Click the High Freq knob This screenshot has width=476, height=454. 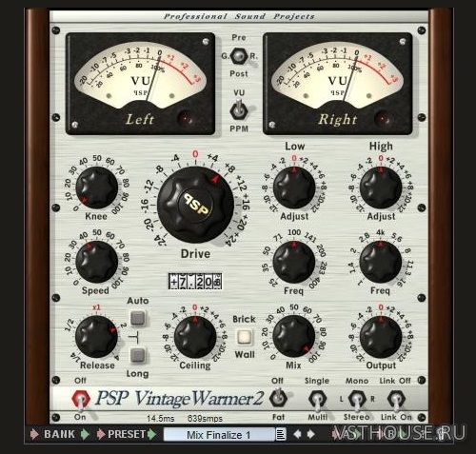tap(381, 262)
